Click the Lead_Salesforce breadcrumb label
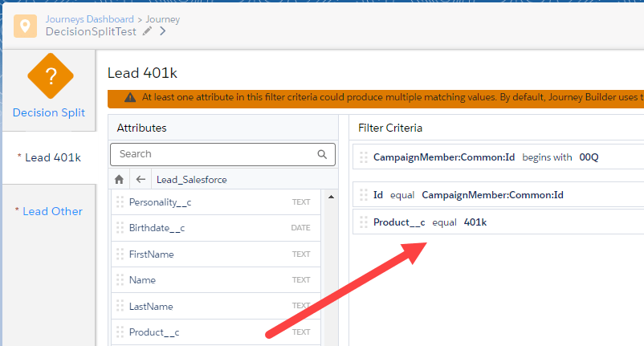Screen dimensions: 644x346 pos(191,180)
